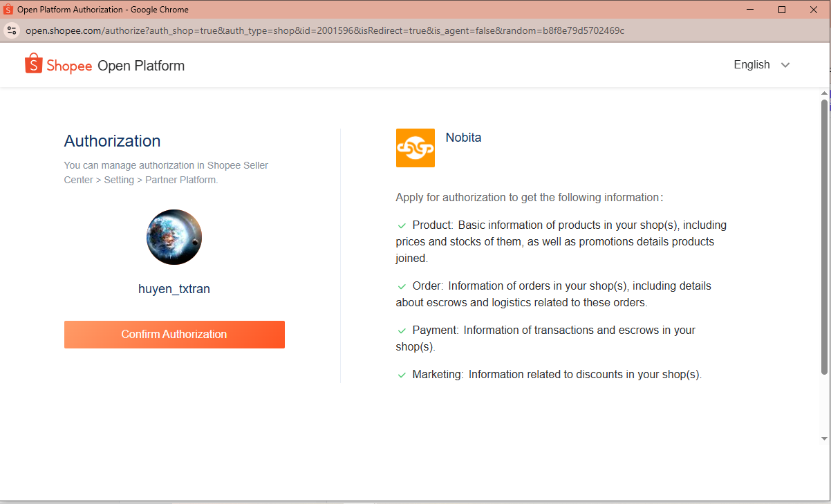Click the green checkmark beside Marketing
The image size is (831, 504).
[x=402, y=375]
